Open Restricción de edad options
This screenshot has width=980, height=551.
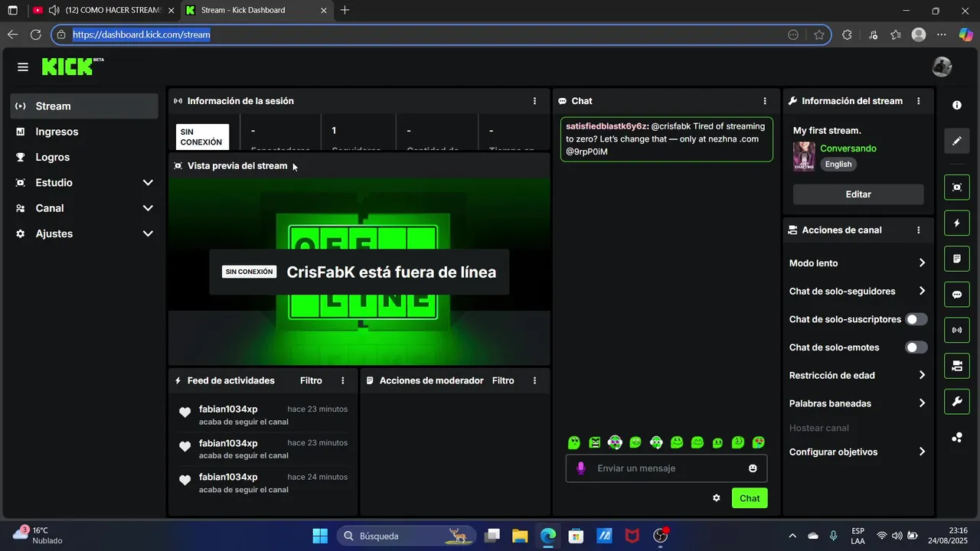tap(857, 376)
